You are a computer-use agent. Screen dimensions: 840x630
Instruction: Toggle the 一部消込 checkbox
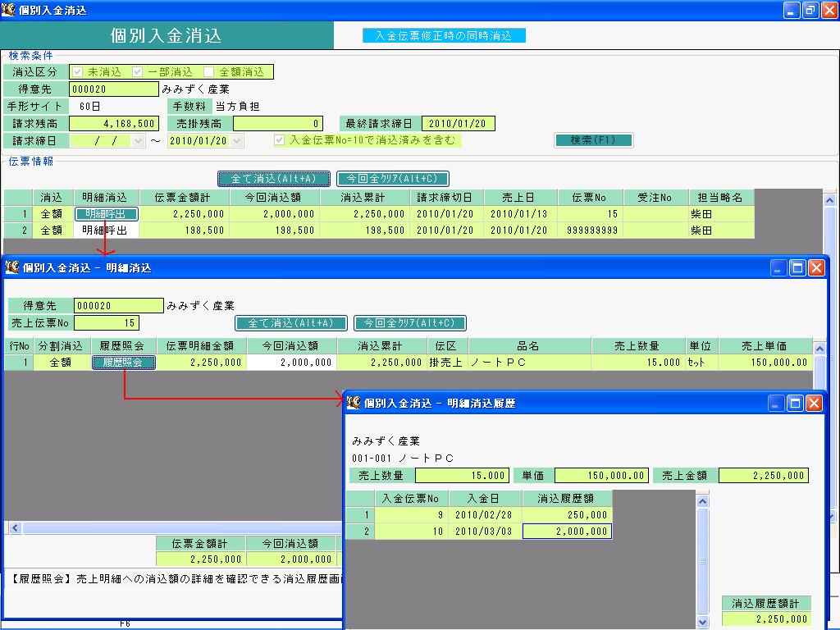(x=138, y=72)
